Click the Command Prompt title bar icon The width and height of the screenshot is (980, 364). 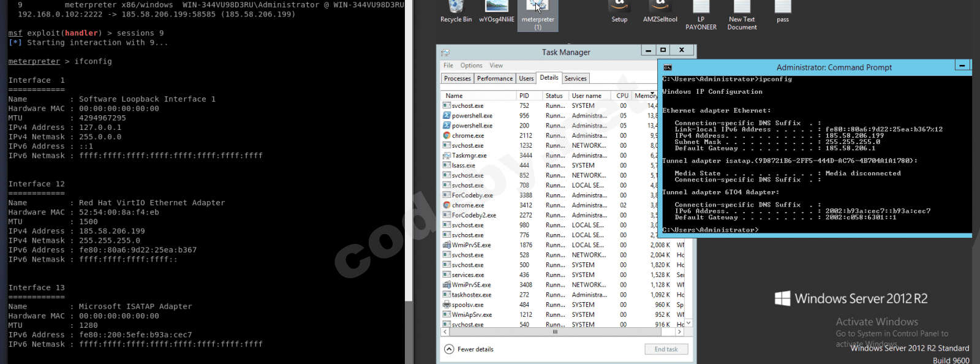[668, 67]
